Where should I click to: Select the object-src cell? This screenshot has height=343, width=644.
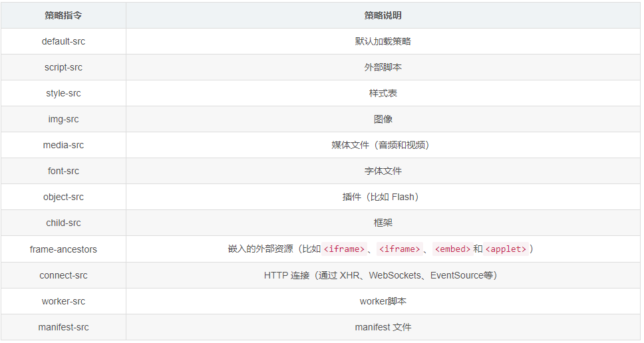click(x=63, y=197)
